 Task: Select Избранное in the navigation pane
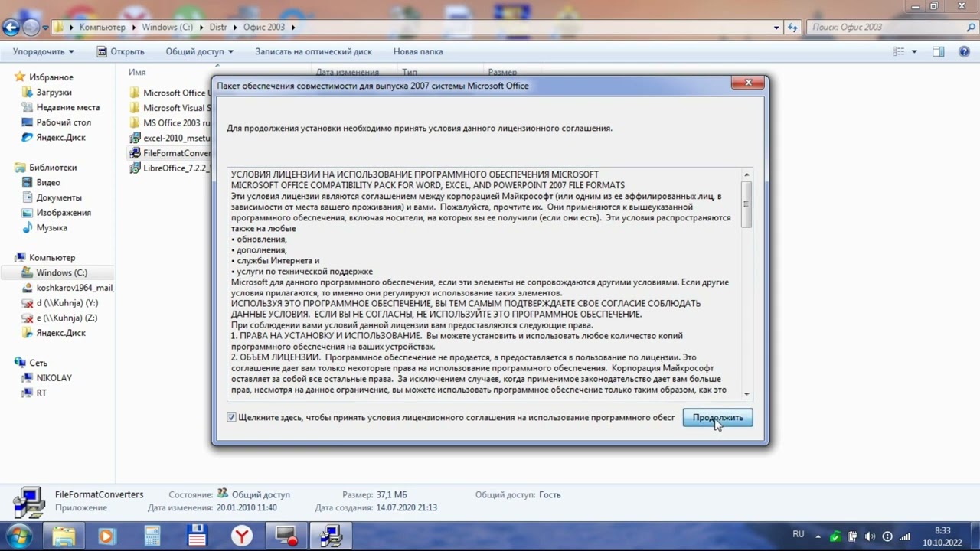pyautogui.click(x=51, y=77)
